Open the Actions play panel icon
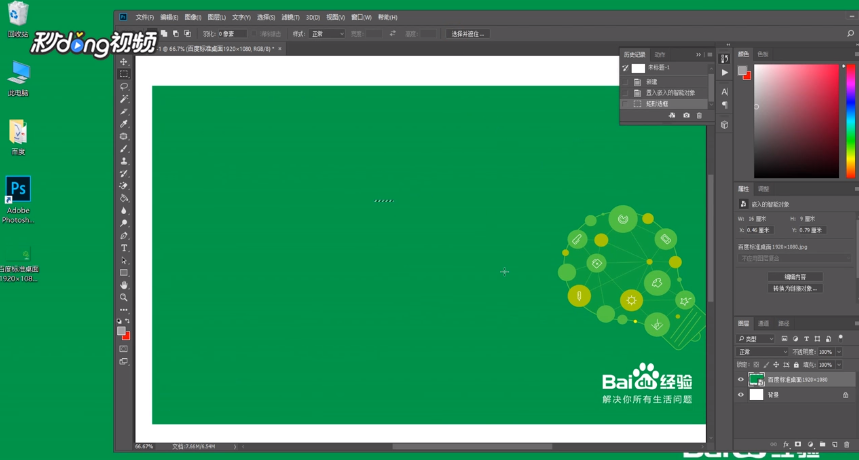This screenshot has height=460, width=859. coord(724,72)
